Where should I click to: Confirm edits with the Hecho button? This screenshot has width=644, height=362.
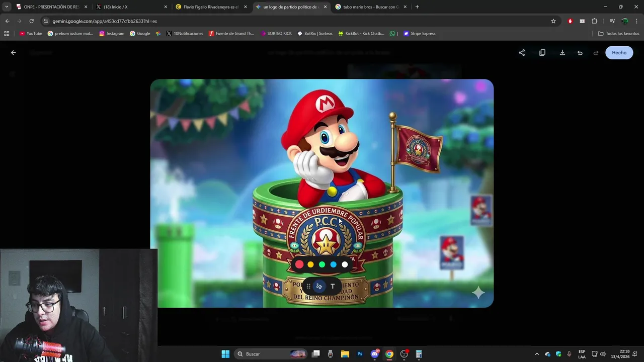pos(619,53)
